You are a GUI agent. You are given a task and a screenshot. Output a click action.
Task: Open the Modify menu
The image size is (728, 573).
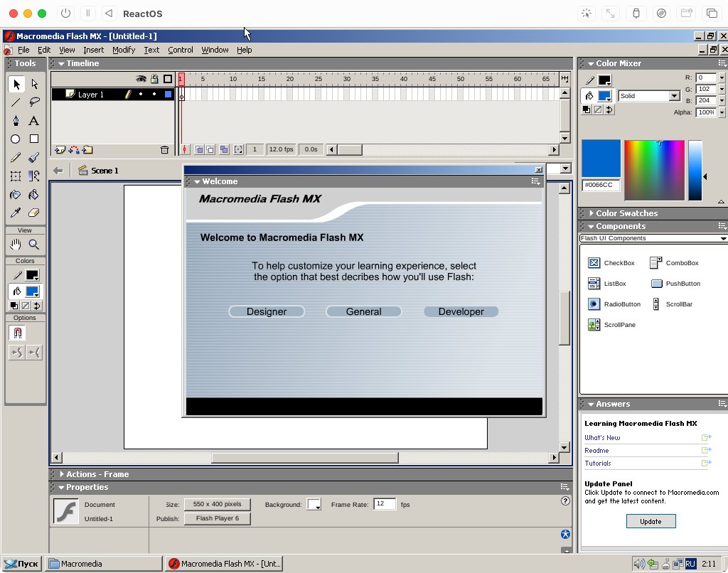tap(124, 50)
